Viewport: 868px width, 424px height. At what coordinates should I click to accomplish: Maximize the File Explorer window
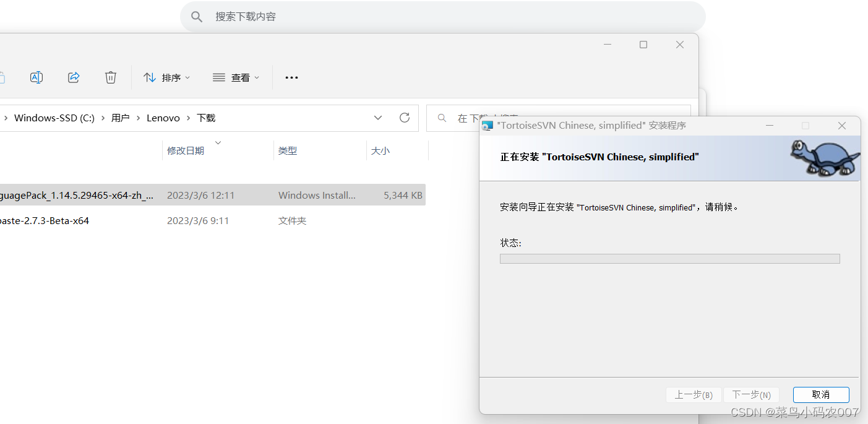[x=643, y=45]
